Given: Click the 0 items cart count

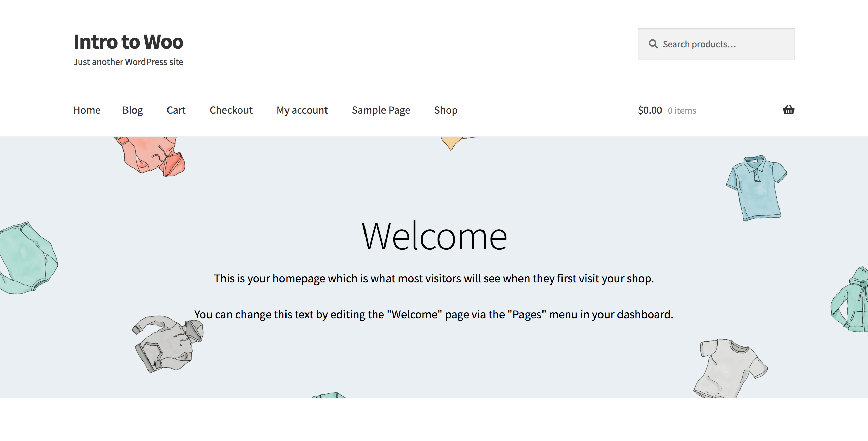Looking at the screenshot, I should click(x=682, y=111).
